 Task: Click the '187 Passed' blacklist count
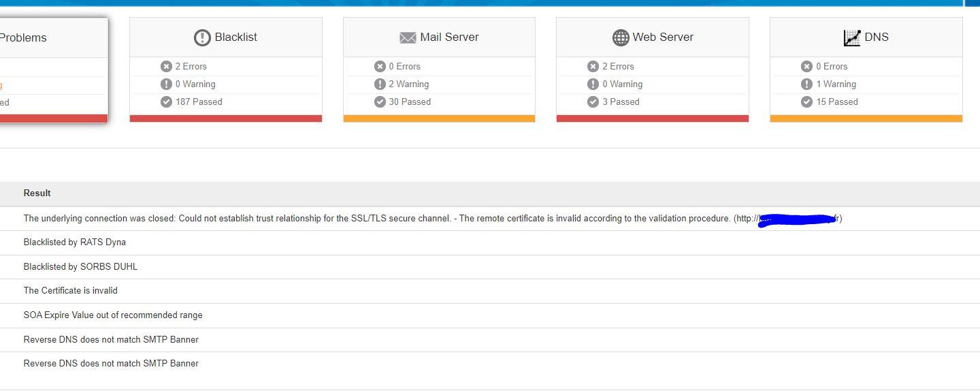tap(199, 101)
